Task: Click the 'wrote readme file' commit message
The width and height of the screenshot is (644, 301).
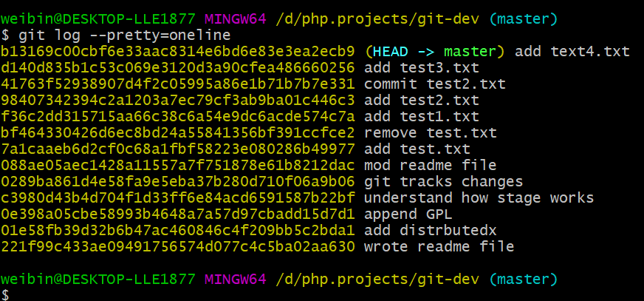Action: pyautogui.click(x=439, y=247)
